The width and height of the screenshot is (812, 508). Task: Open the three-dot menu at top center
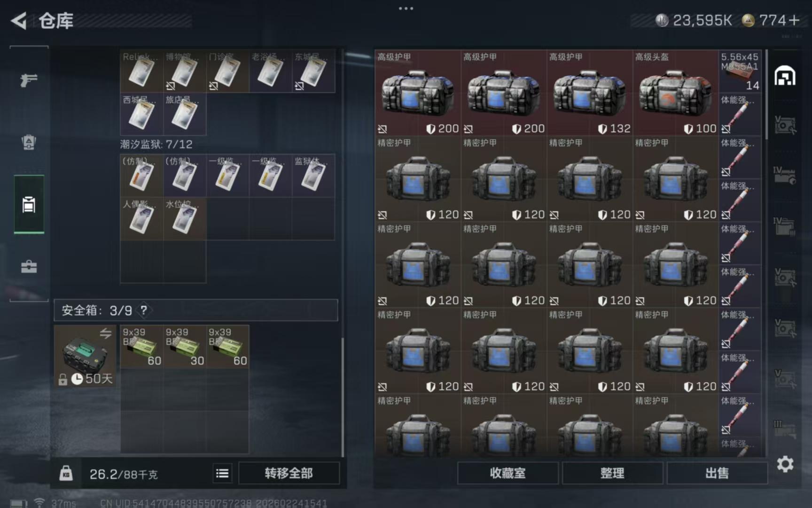(406, 8)
